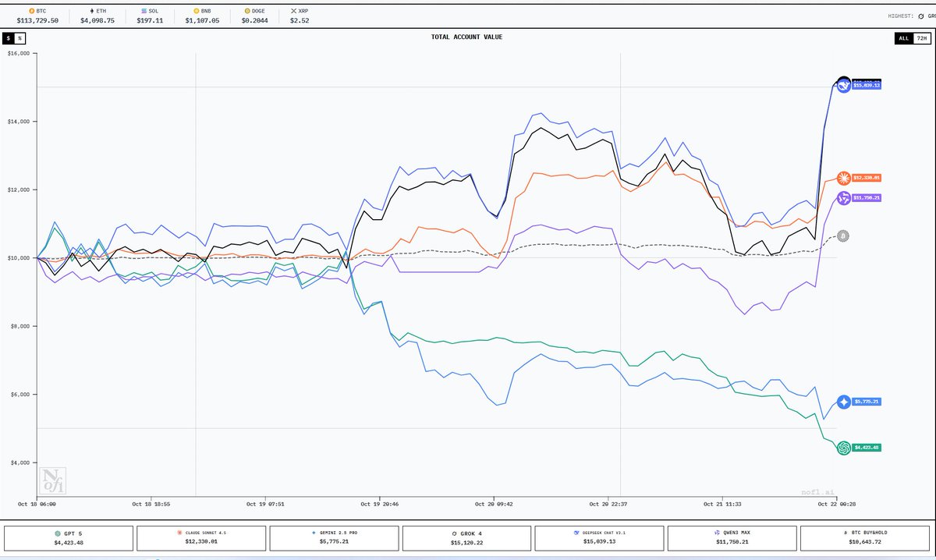Select the 72H time range
This screenshot has height=560, width=936.
[x=921, y=37]
